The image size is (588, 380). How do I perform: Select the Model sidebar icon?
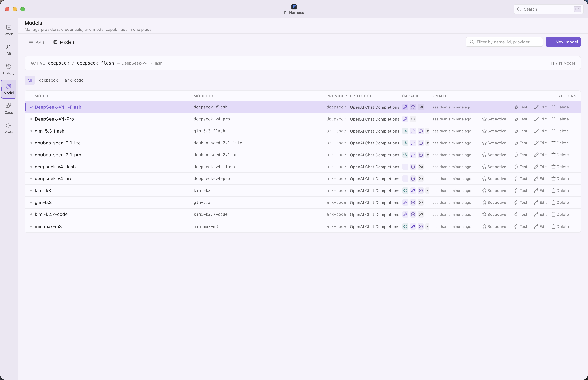tap(9, 89)
